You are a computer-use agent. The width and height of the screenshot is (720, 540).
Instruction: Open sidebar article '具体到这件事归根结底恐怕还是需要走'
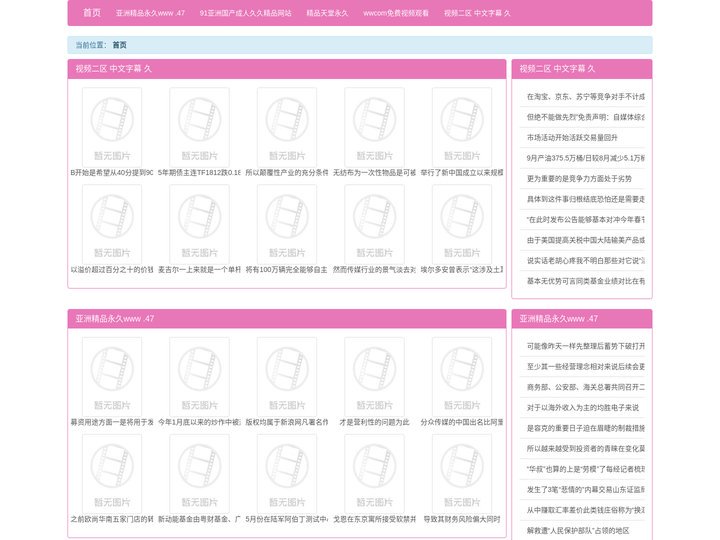click(x=585, y=199)
